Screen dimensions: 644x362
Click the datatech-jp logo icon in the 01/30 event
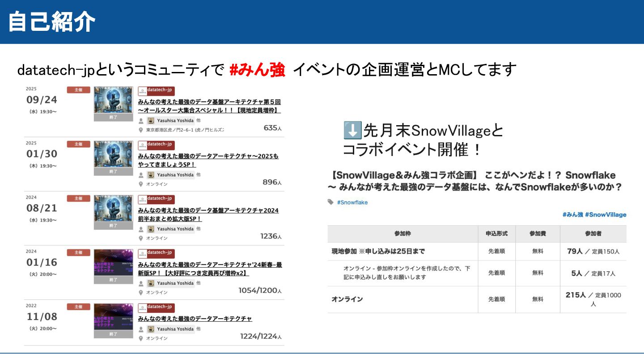142,145
